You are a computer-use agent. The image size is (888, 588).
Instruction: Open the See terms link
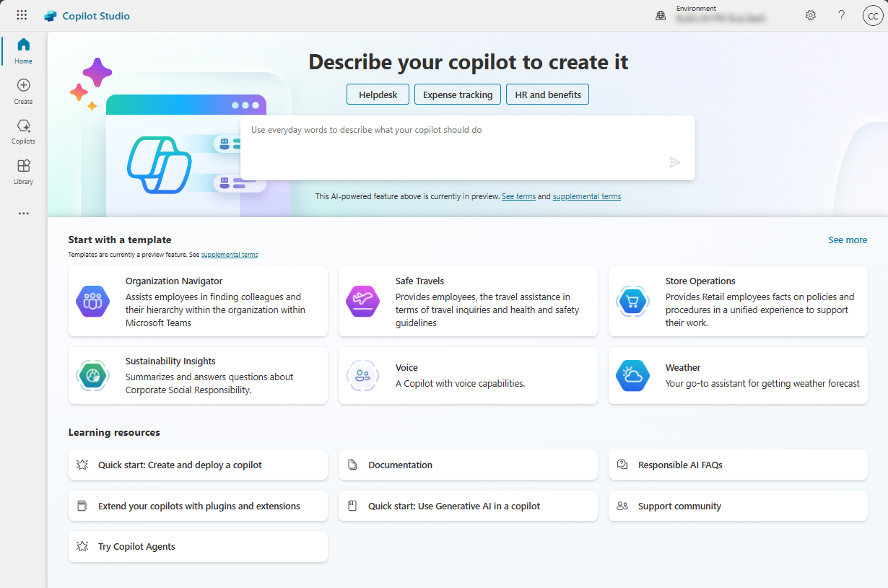(518, 196)
